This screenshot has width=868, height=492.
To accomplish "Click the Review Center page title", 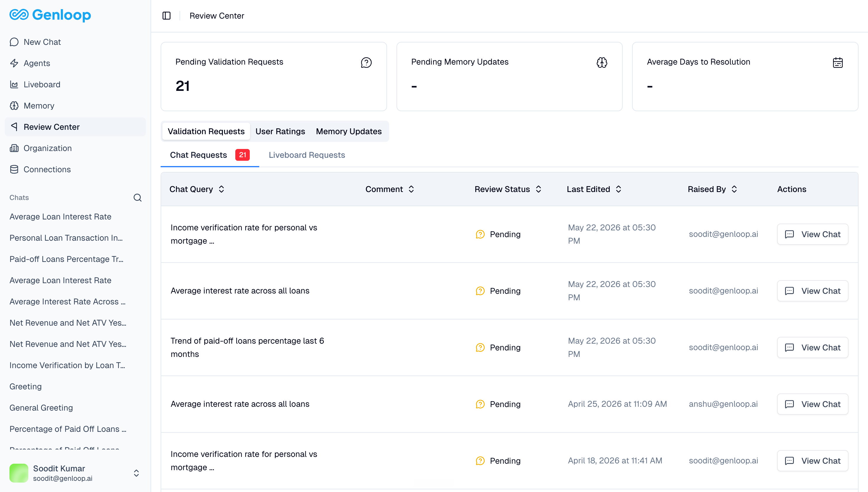I will point(217,16).
